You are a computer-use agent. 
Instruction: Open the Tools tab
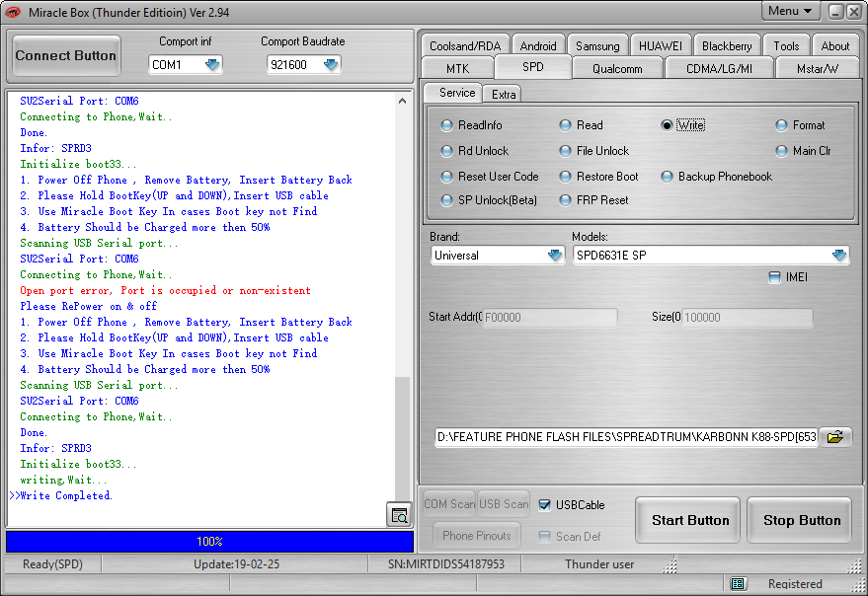(786, 46)
